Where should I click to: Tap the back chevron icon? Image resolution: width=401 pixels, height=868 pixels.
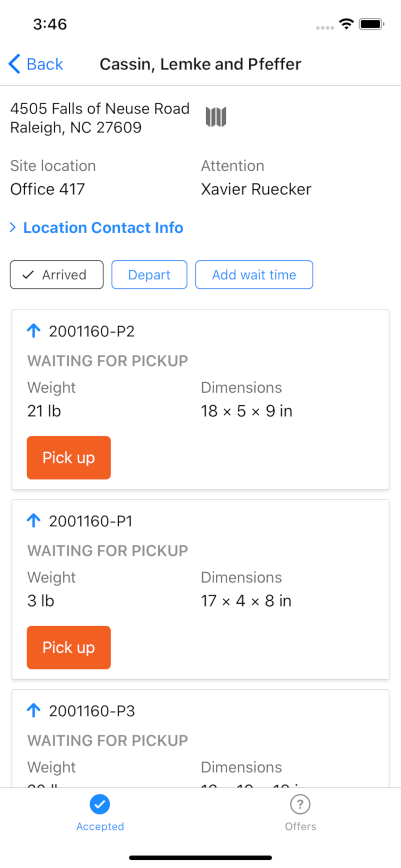click(14, 64)
